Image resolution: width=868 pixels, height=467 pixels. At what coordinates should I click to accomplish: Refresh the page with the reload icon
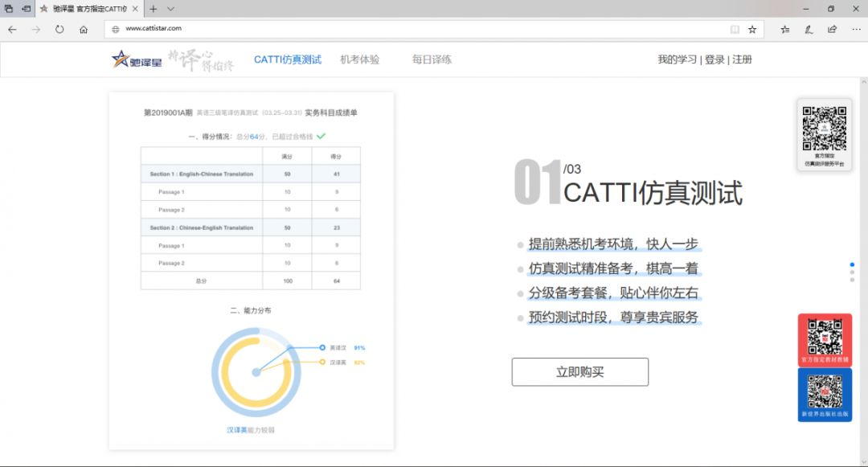click(x=59, y=29)
